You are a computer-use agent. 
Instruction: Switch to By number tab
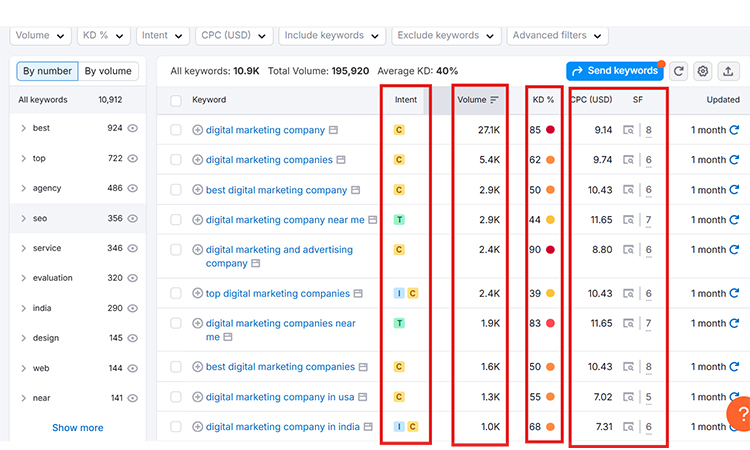[47, 71]
